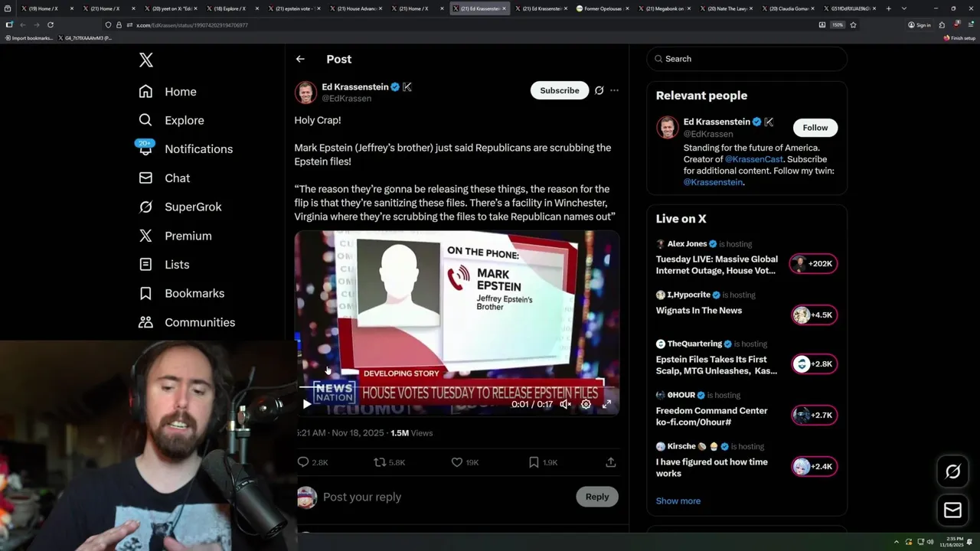Screen dimensions: 980x551
Task: Open Lists in the sidebar
Action: click(163, 265)
